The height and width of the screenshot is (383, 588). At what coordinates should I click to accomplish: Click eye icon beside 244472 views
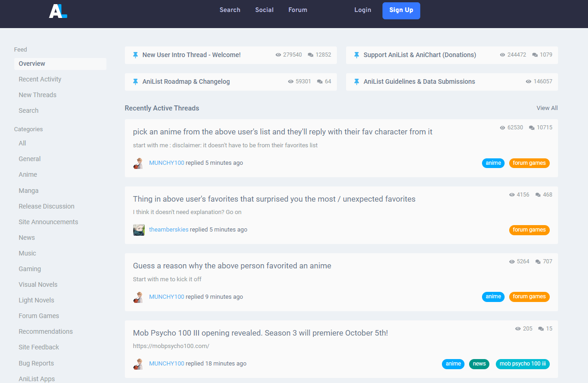tap(503, 55)
